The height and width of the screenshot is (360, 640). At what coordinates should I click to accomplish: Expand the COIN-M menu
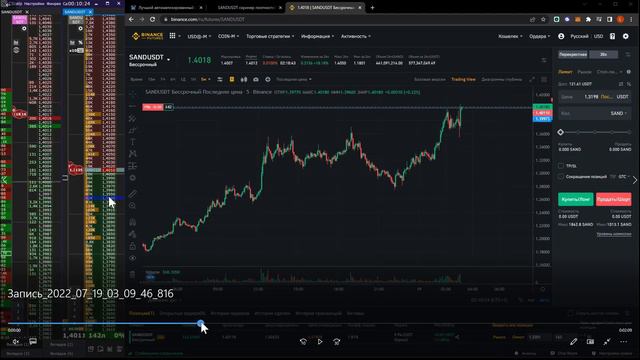[x=228, y=36]
